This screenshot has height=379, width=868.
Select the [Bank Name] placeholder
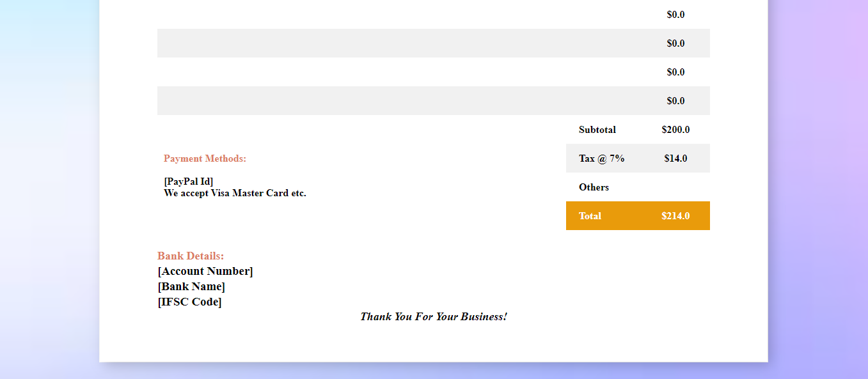click(x=191, y=286)
